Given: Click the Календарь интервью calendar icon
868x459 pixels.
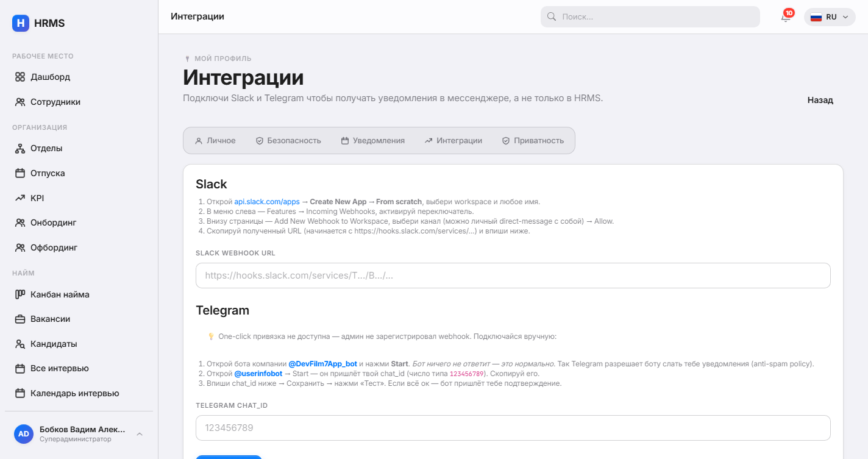Looking at the screenshot, I should click(x=20, y=394).
